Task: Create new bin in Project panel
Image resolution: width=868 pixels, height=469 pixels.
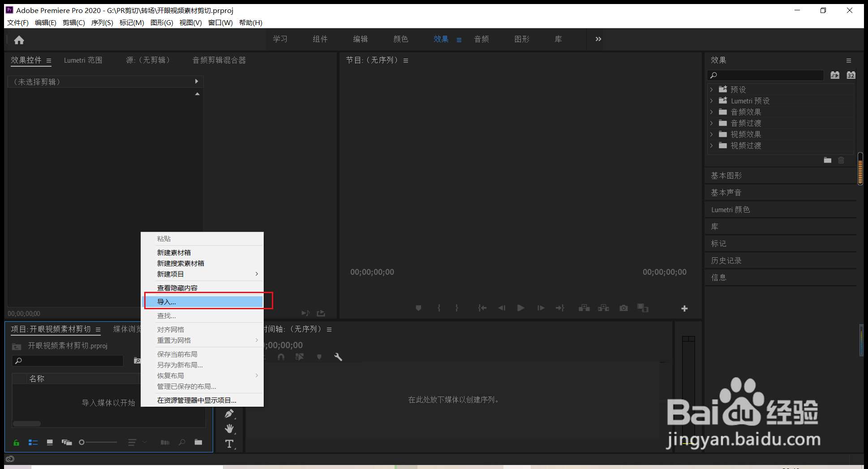Action: click(x=198, y=442)
